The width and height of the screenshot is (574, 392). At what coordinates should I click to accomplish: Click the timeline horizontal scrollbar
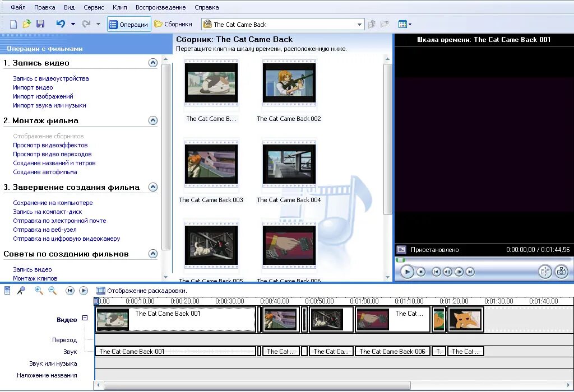point(257,385)
